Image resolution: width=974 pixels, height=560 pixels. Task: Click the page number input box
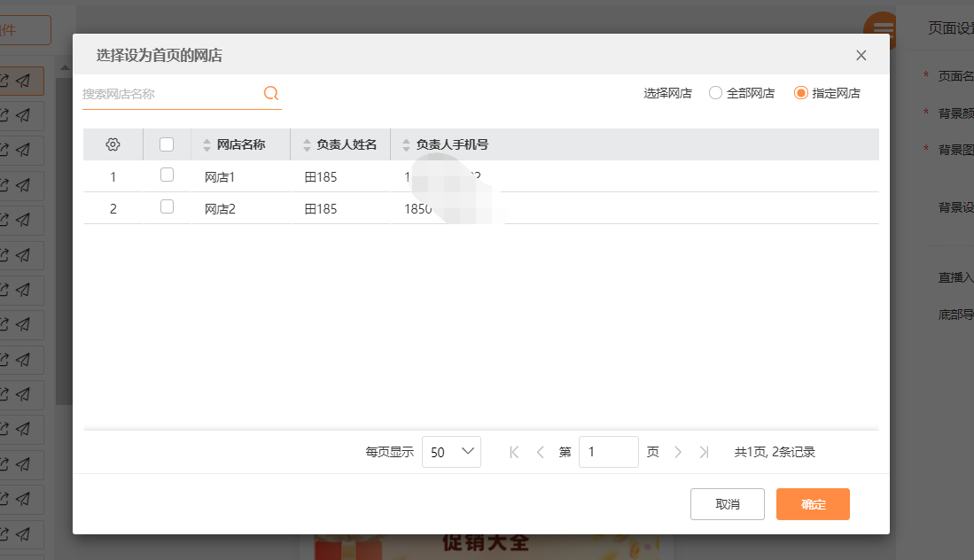[x=608, y=452]
